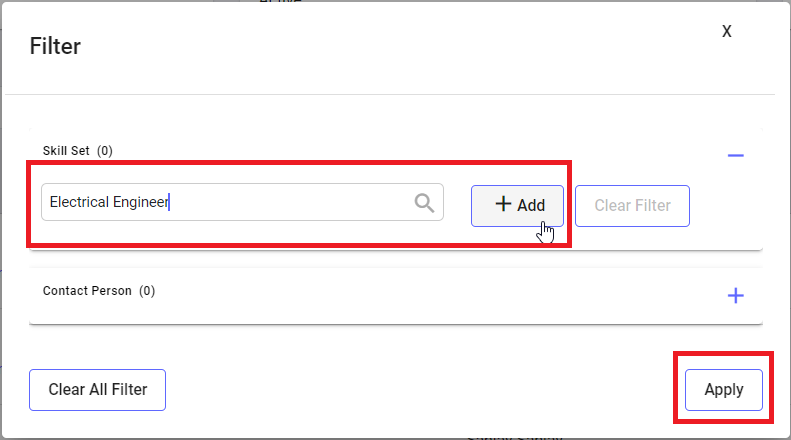This screenshot has width=791, height=440.
Task: Select the Contact Person section header label
Action: pyautogui.click(x=87, y=291)
